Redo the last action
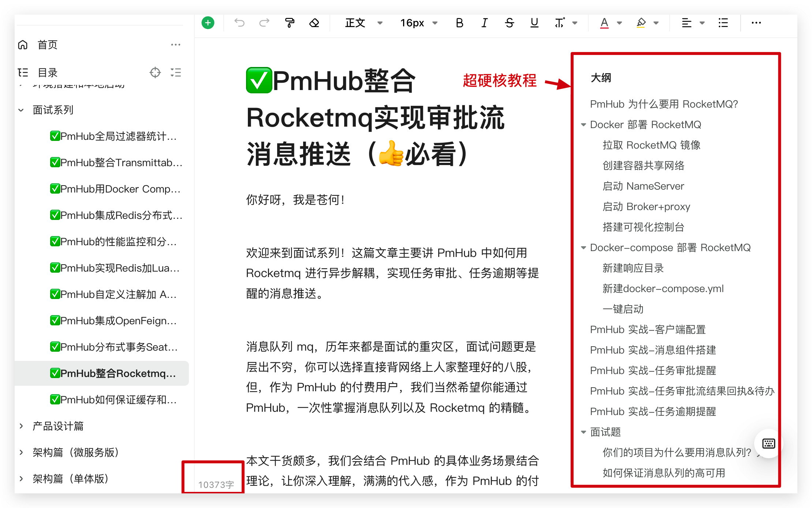 point(264,23)
